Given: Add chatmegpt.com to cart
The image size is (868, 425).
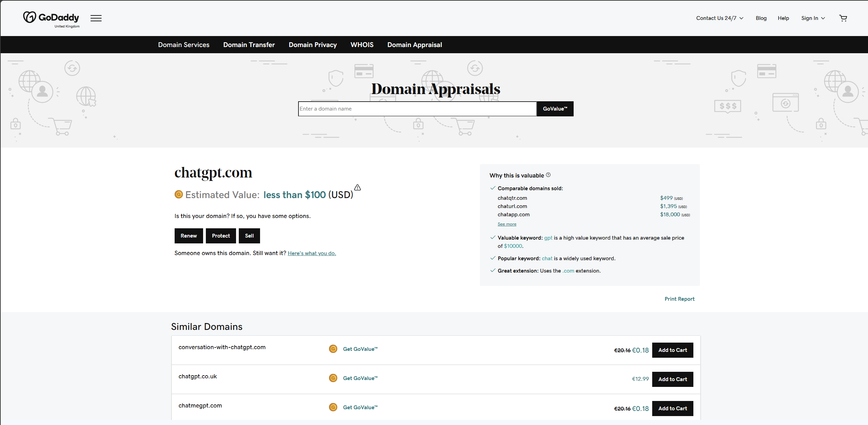Looking at the screenshot, I should (x=673, y=409).
